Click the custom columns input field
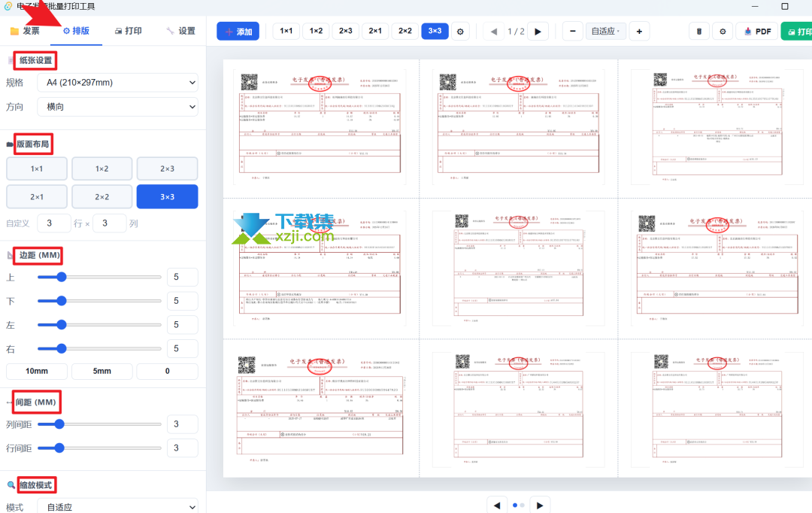The height and width of the screenshot is (513, 812). 109,223
